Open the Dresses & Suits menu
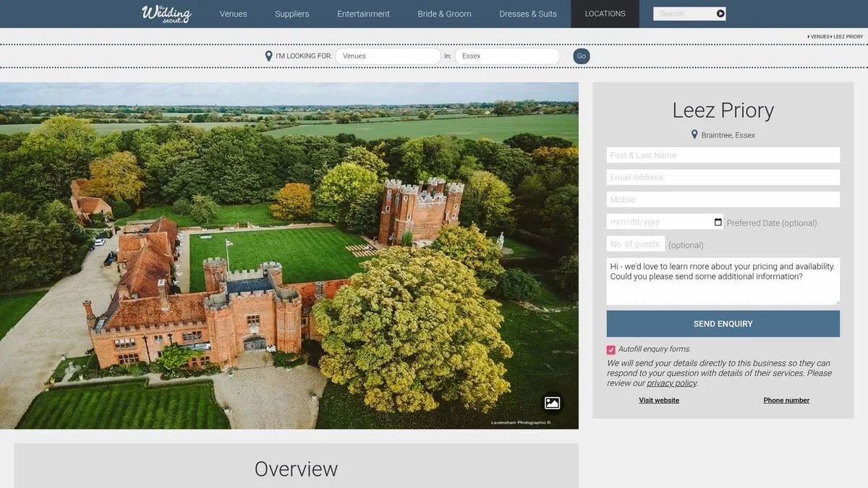Image resolution: width=868 pixels, height=488 pixels. click(x=528, y=14)
